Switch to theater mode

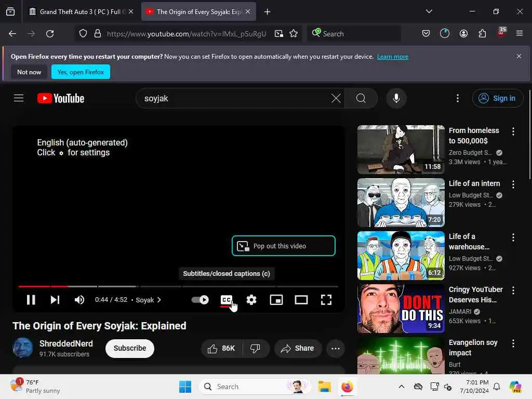tap(301, 300)
